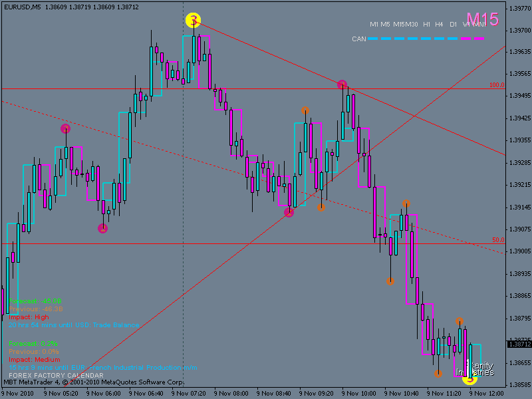Screen dimensions: 532x399
Task: Select the magenta circle where the rising trendline touches the low
Action: point(289,212)
